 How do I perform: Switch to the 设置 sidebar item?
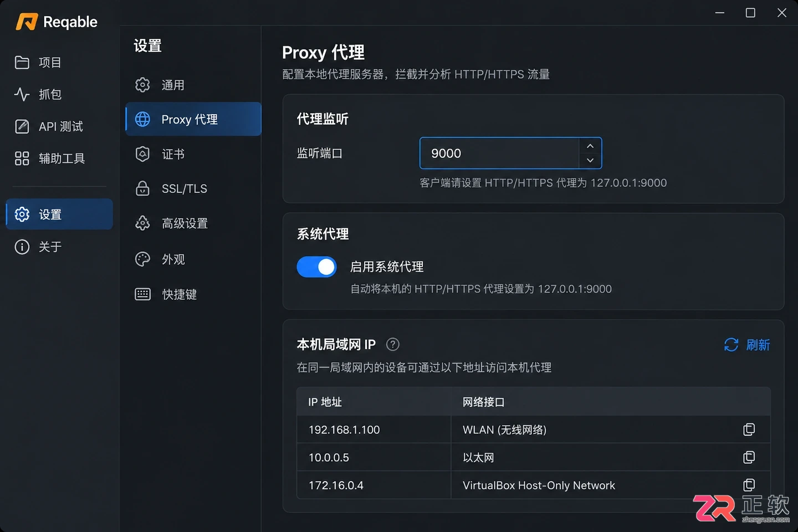(x=59, y=214)
